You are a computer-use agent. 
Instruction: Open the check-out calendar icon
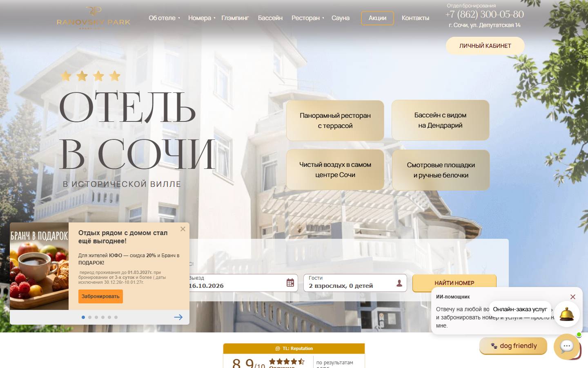[x=290, y=283]
